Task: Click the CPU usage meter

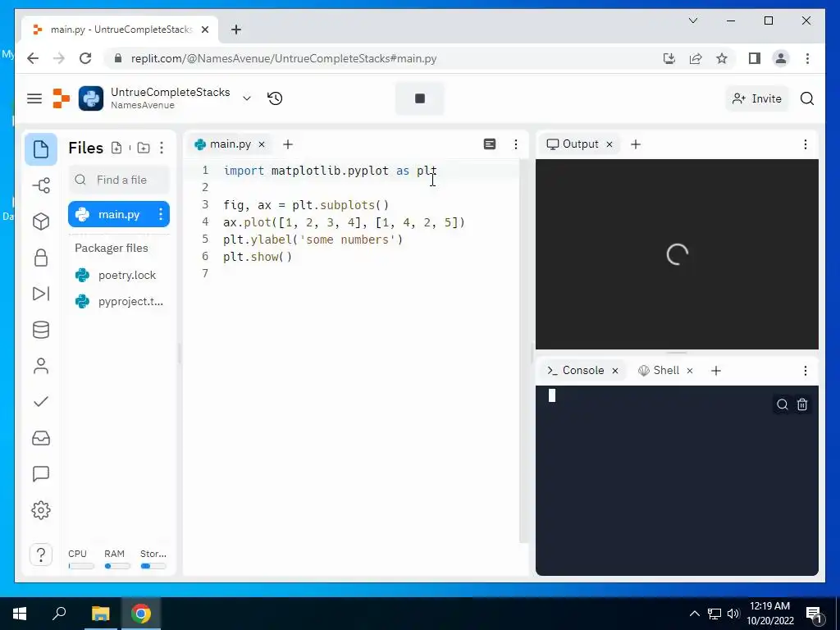Action: point(80,559)
